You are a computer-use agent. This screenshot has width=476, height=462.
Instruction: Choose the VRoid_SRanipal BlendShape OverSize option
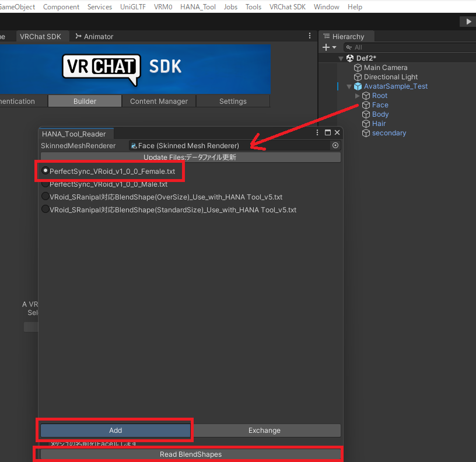(x=45, y=196)
